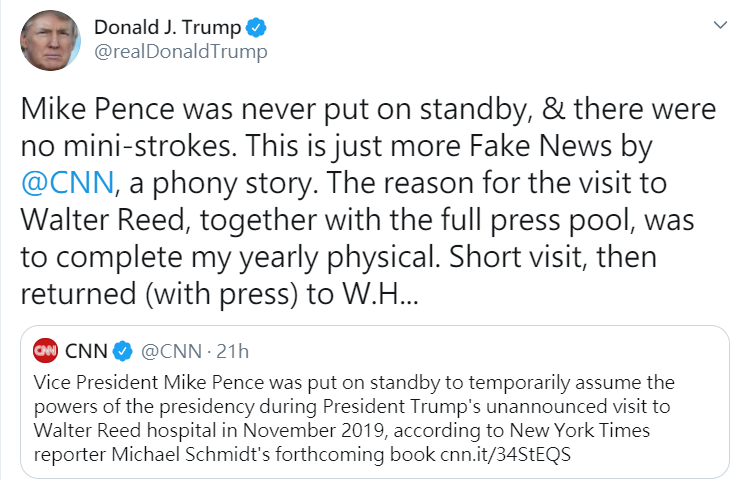Click the 21h timestamp on quoted tweet
Screen dimensions: 747x480
click(x=232, y=351)
